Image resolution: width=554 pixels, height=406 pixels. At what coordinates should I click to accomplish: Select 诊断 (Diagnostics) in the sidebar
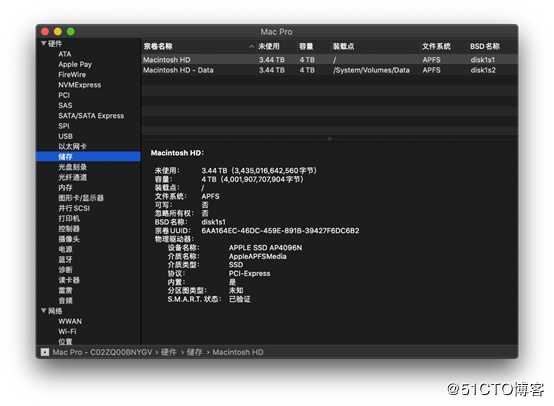coord(65,270)
